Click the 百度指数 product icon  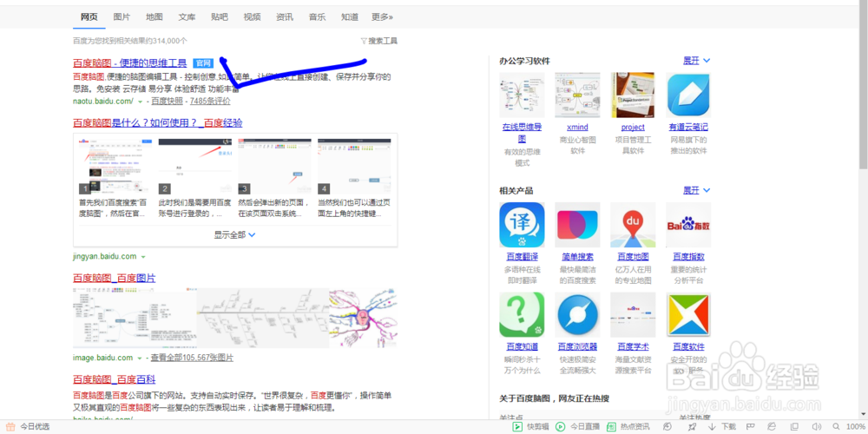click(x=688, y=225)
